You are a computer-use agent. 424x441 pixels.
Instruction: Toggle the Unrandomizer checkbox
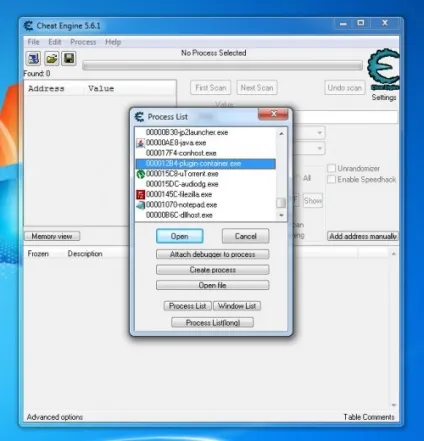[x=331, y=168]
